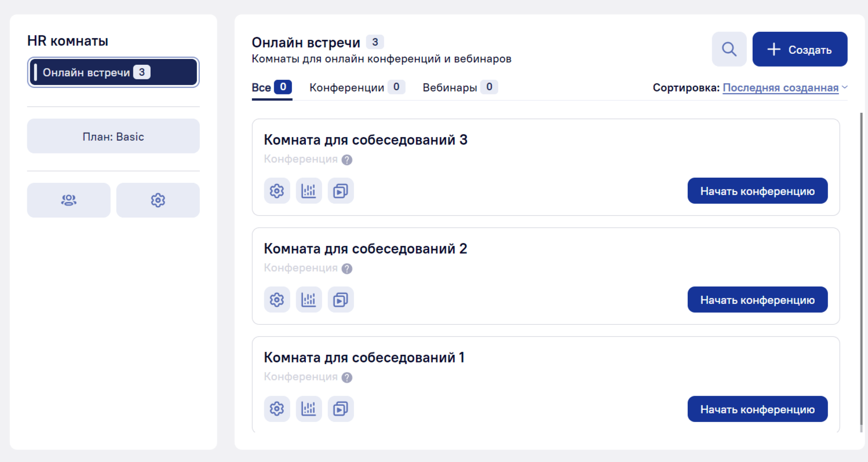
Task: Open the sidebar settings gear button
Action: (x=158, y=200)
